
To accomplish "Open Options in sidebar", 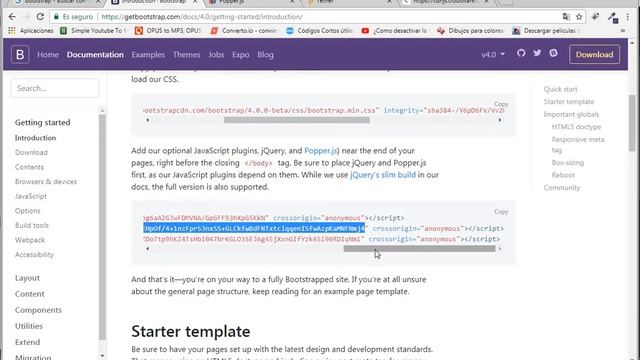I will [x=27, y=211].
